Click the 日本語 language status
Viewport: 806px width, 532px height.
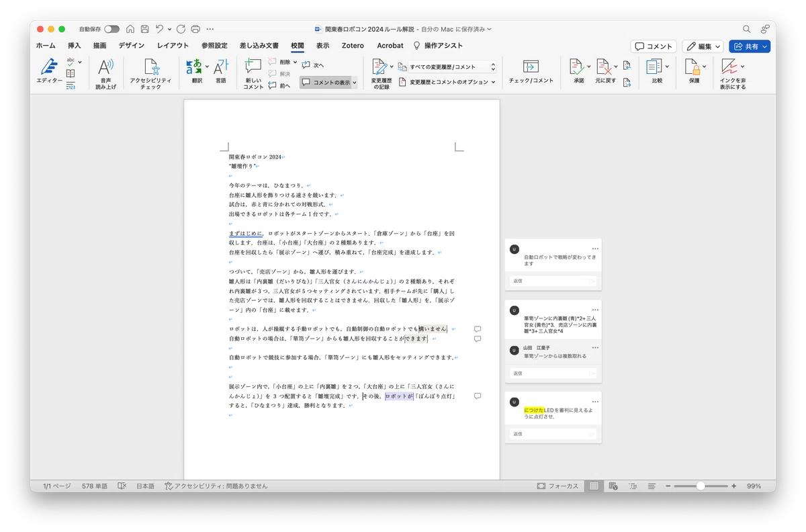point(145,486)
